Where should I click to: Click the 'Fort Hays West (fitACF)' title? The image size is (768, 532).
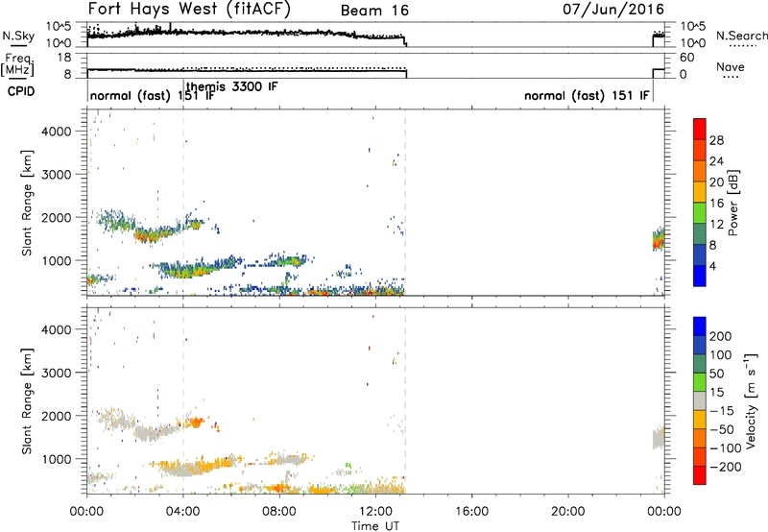tap(189, 9)
